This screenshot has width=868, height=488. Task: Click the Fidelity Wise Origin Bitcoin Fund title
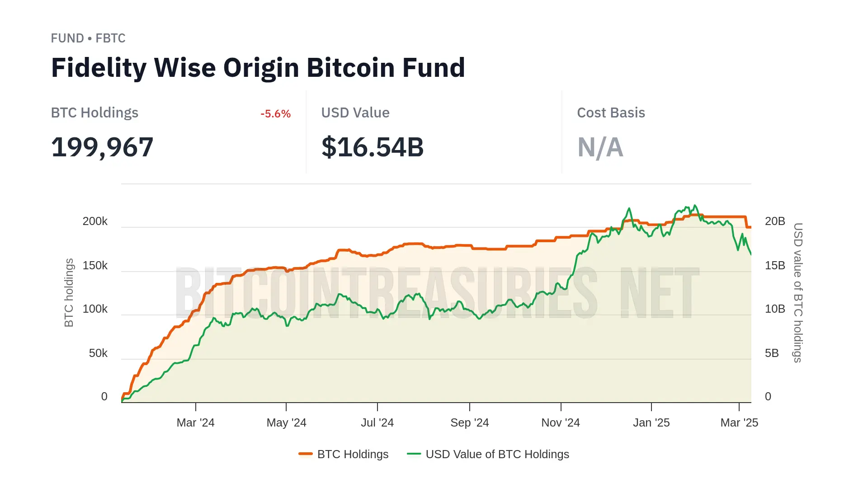coord(258,68)
